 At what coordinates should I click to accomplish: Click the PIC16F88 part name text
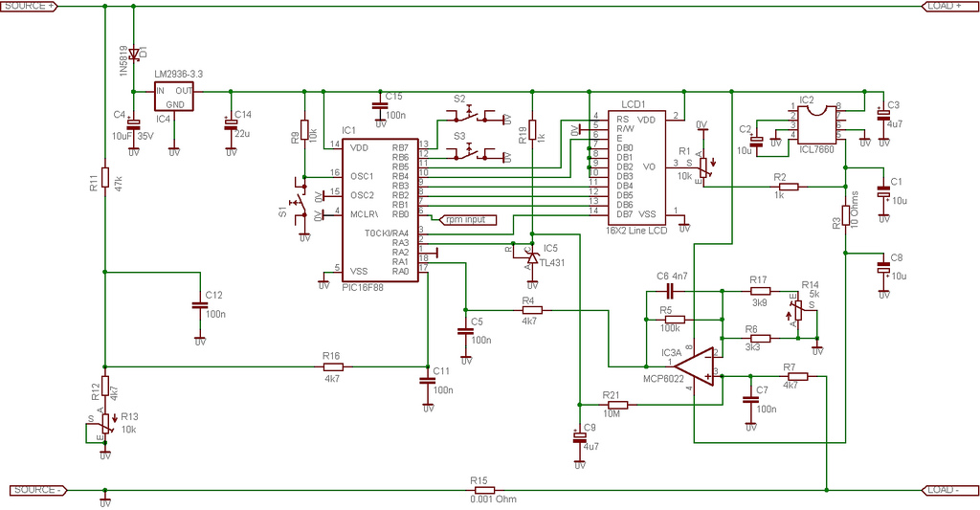(363, 287)
